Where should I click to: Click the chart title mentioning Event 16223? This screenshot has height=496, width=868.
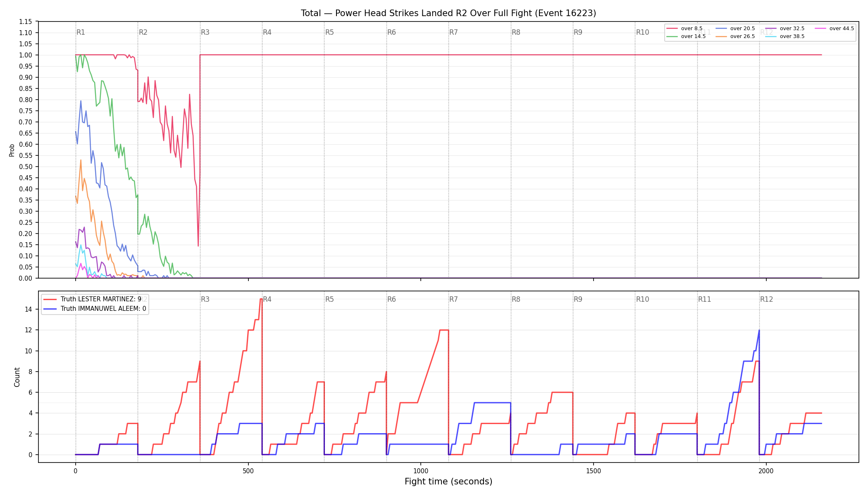click(448, 13)
